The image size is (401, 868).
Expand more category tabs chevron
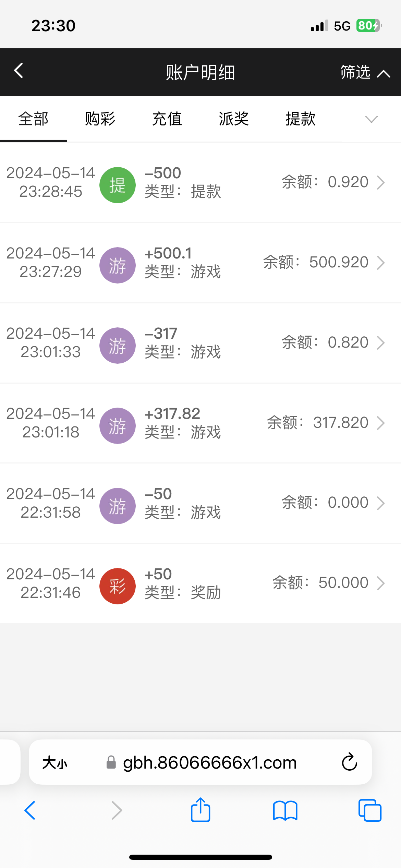(x=371, y=119)
